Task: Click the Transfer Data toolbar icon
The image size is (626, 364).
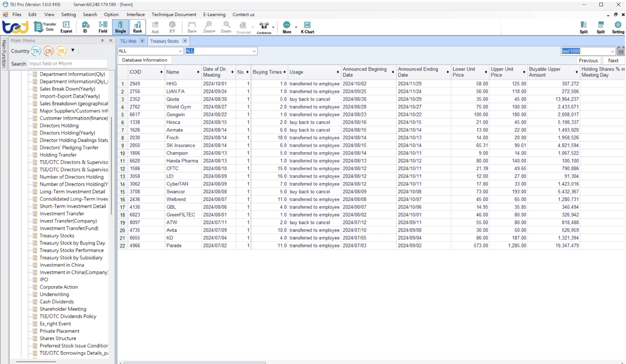Action: [x=45, y=27]
